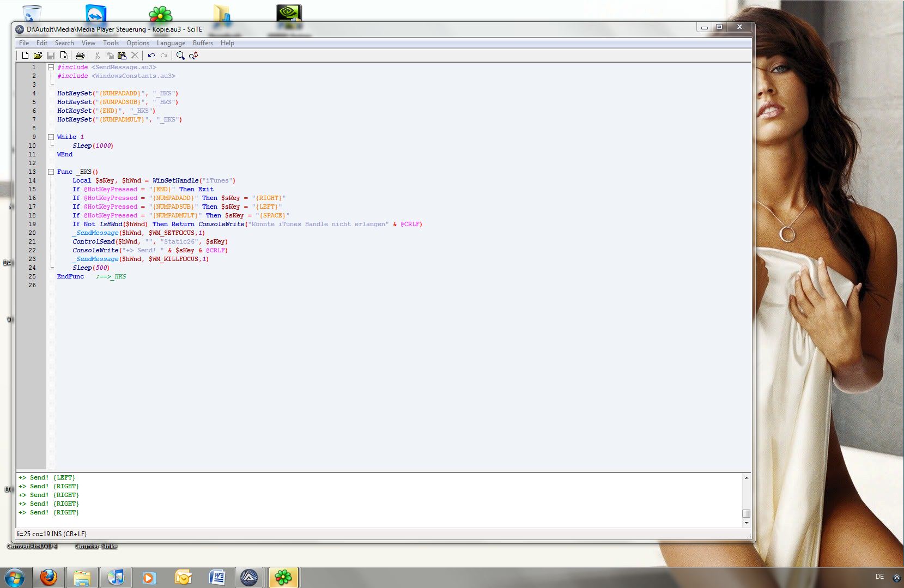Screen dimensions: 904x588
Task: Collapse the Func _HKS fold marker
Action: click(x=51, y=172)
